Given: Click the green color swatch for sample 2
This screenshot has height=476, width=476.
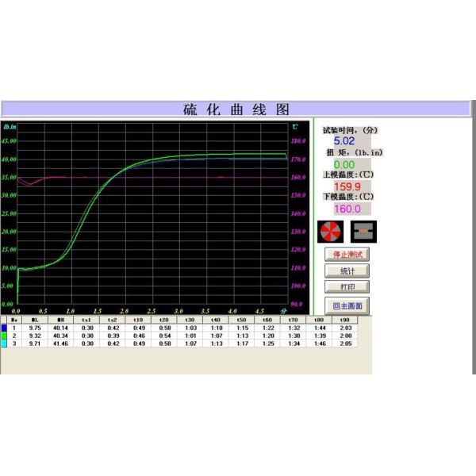Looking at the screenshot, I should [x=5, y=336].
